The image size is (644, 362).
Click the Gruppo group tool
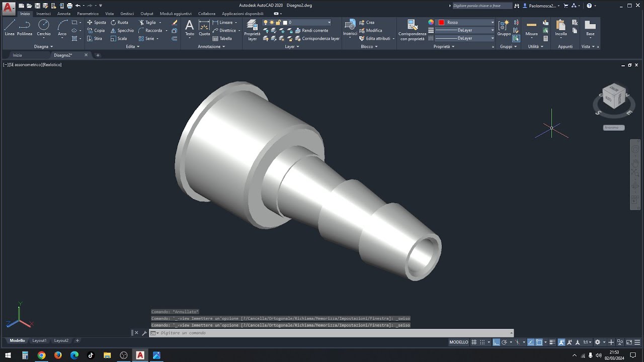click(504, 28)
